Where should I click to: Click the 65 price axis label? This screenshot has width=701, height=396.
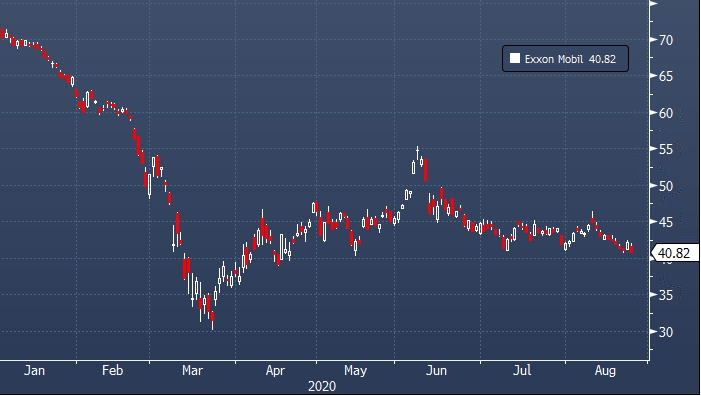point(666,76)
